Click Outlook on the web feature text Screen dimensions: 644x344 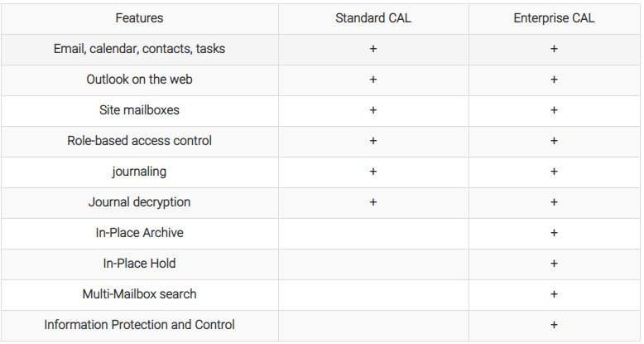139,80
